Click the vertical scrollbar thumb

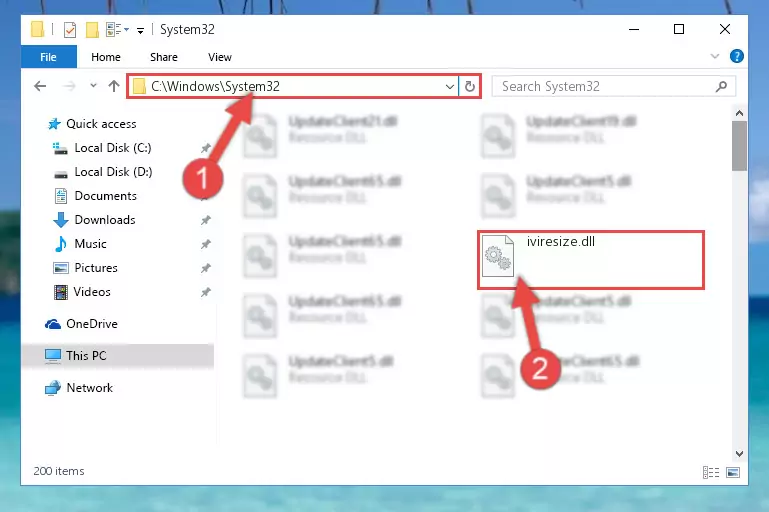(x=739, y=146)
